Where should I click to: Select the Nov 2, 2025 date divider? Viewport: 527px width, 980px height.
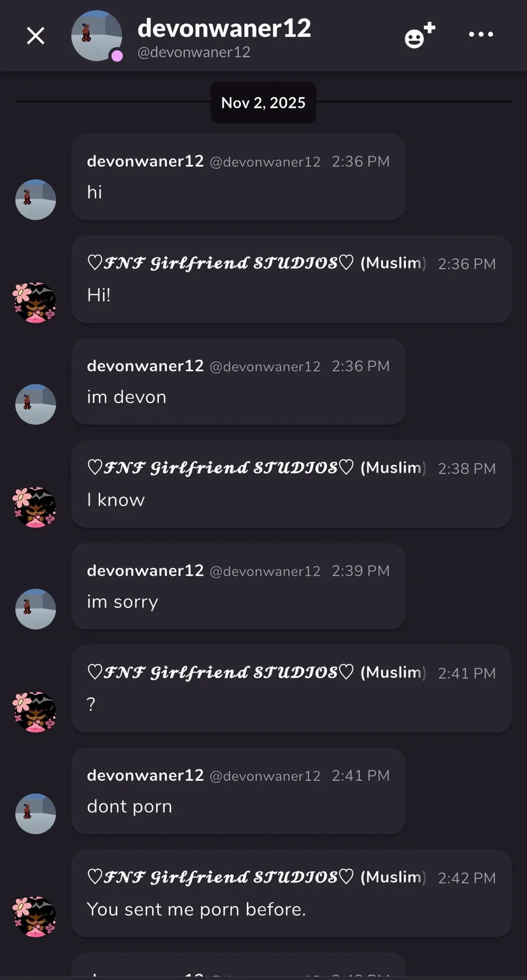pyautogui.click(x=263, y=102)
